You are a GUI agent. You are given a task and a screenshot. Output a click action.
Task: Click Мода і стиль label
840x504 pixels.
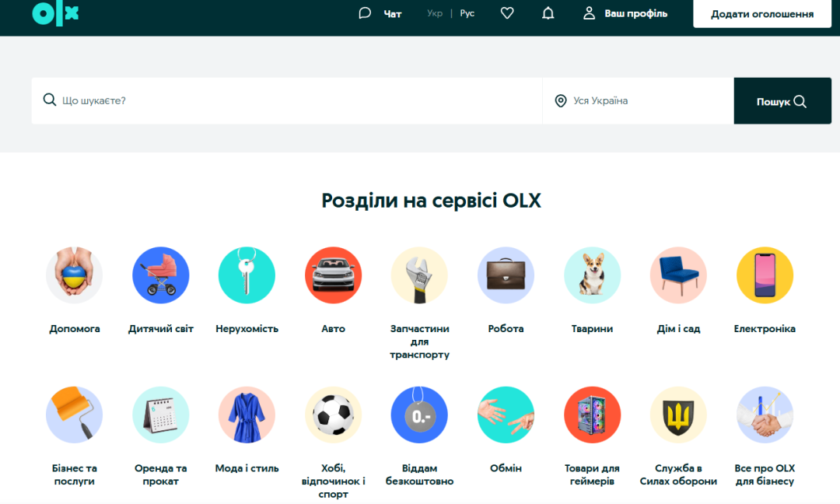247,468
